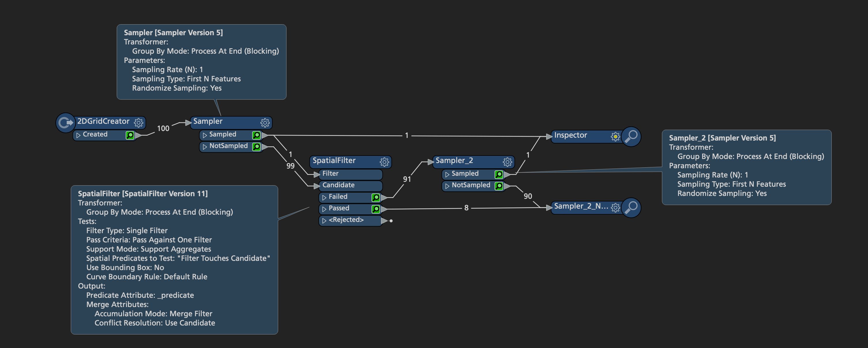Expand the SpatialFilter Failed port attributes
This screenshot has width=868, height=348.
click(324, 197)
